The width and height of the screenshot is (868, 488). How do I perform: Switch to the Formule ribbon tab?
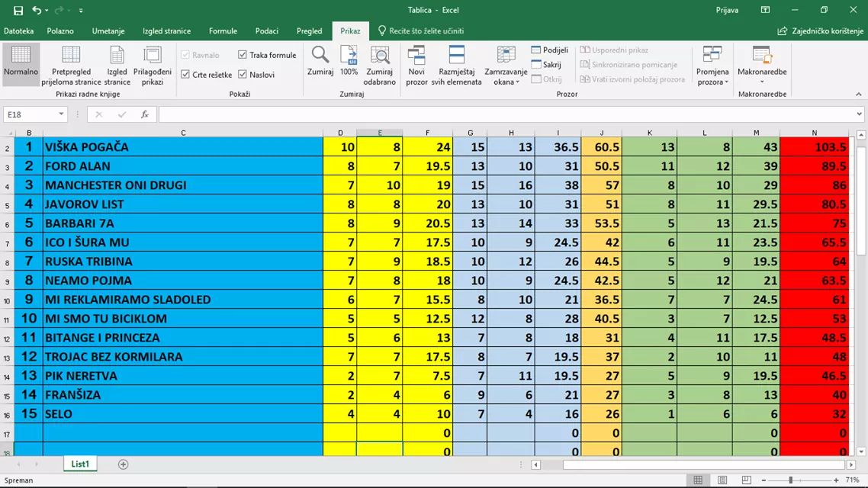tap(223, 31)
